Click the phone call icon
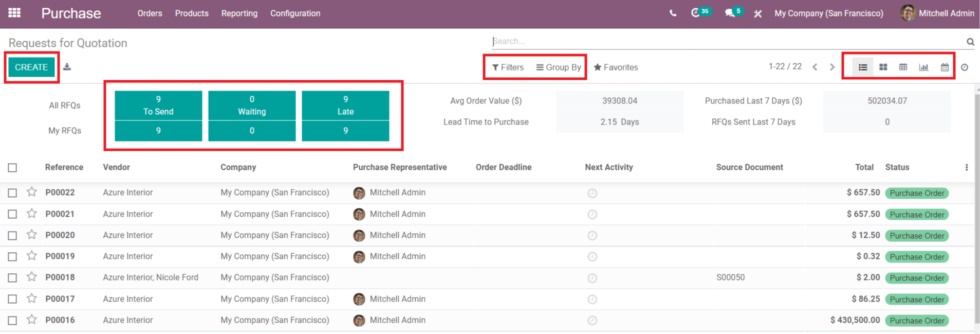The width and height of the screenshot is (980, 334). coord(673,13)
